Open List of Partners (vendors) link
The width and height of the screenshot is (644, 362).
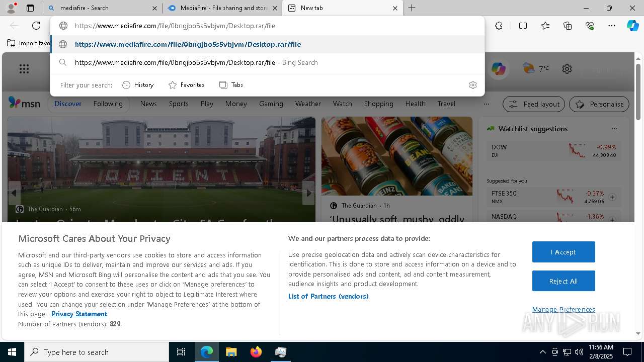coord(329,296)
